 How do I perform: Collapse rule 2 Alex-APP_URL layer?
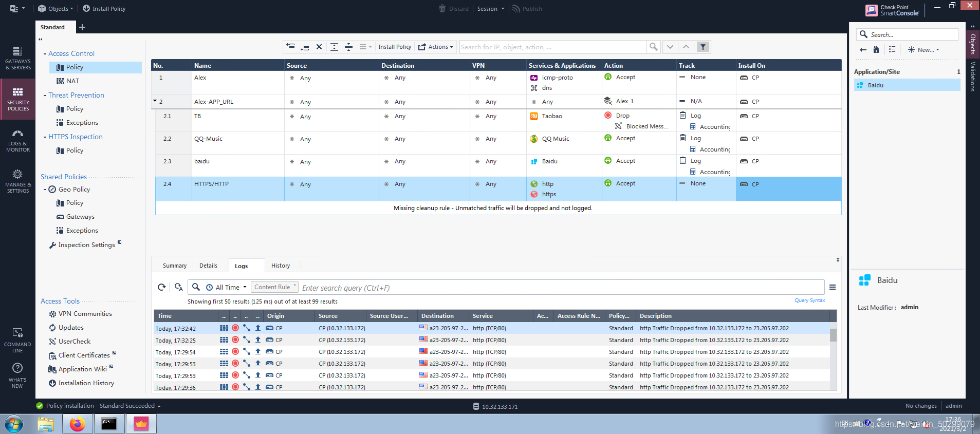(155, 101)
